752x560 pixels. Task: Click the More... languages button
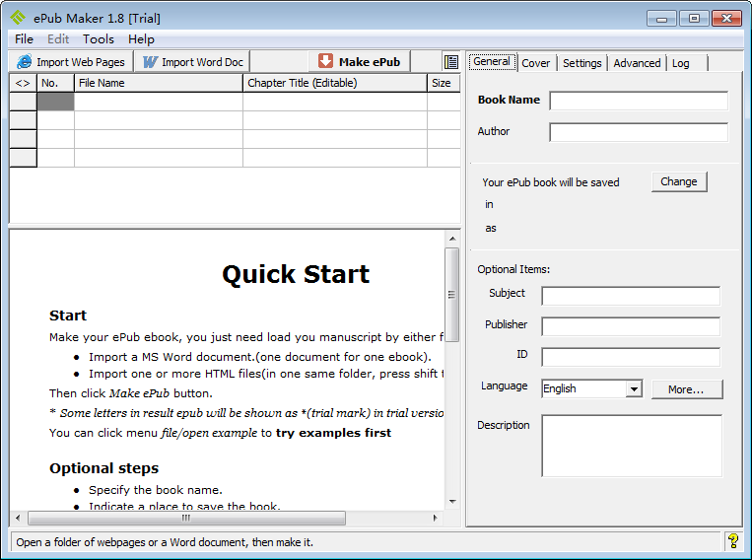coord(686,389)
